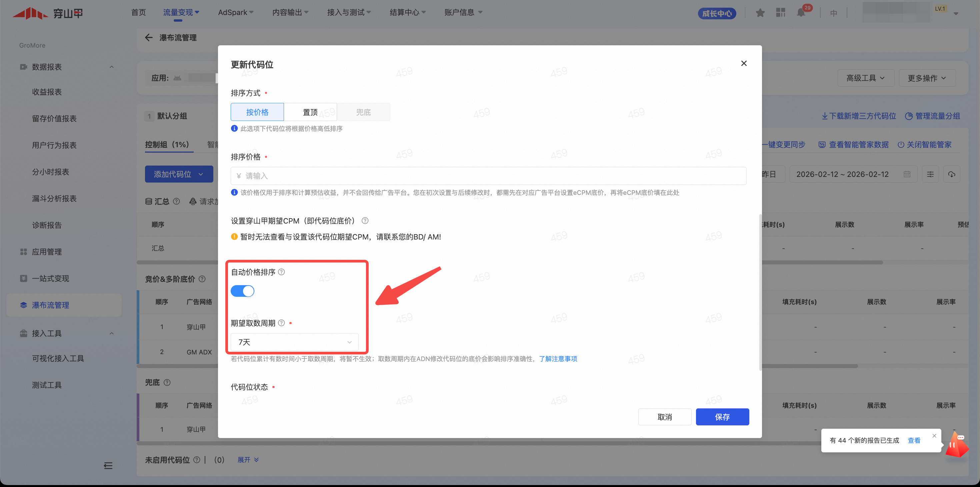Screen dimensions: 980x487
Task: Open the 了解注意事项 link
Action: [558, 359]
